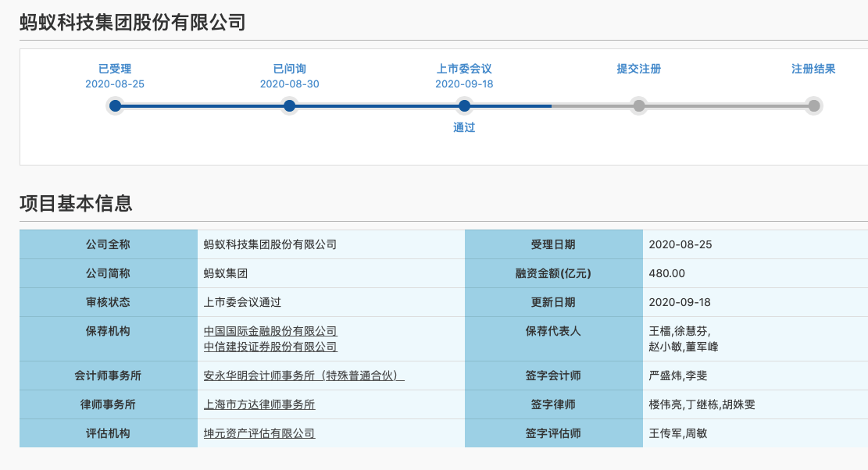868x470 pixels.
Task: Select the 已受理 stage label
Action: pos(115,69)
